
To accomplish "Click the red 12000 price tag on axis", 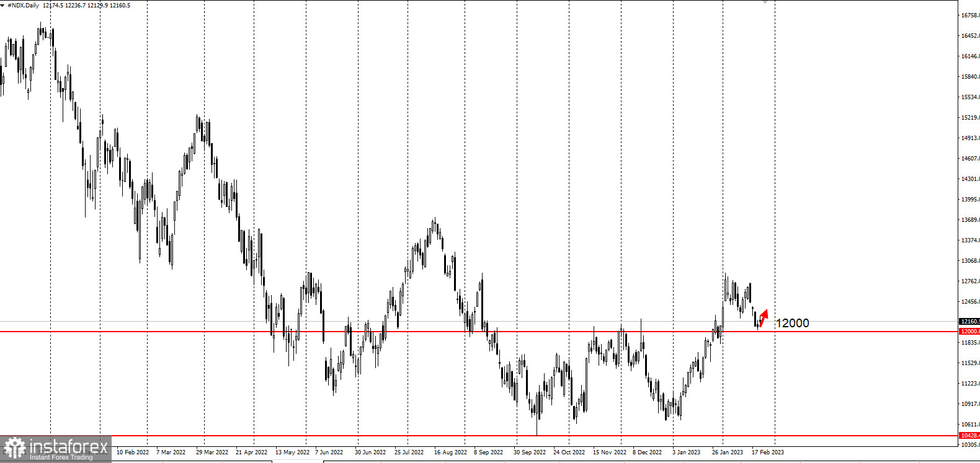I will click(969, 332).
